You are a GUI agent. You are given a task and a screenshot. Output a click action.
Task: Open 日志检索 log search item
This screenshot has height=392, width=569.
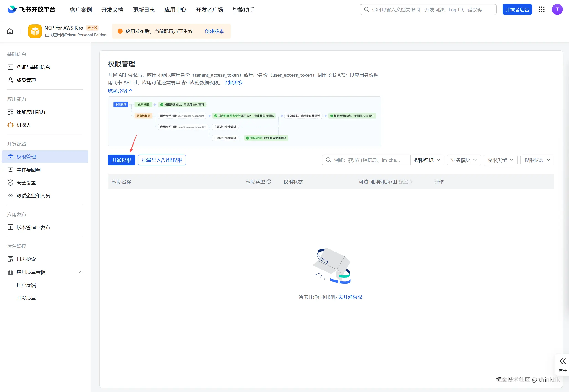pos(26,259)
